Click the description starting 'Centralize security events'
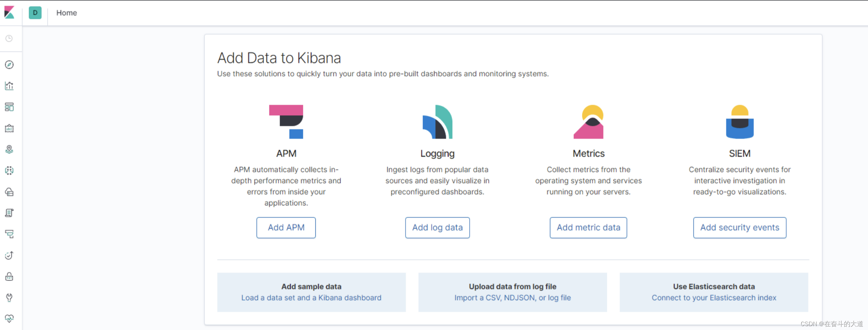 pyautogui.click(x=740, y=181)
